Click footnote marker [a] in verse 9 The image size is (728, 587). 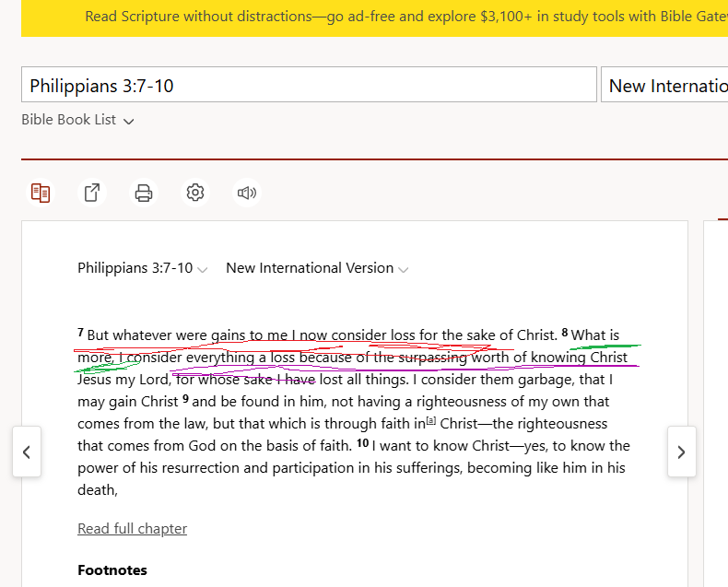tap(431, 421)
